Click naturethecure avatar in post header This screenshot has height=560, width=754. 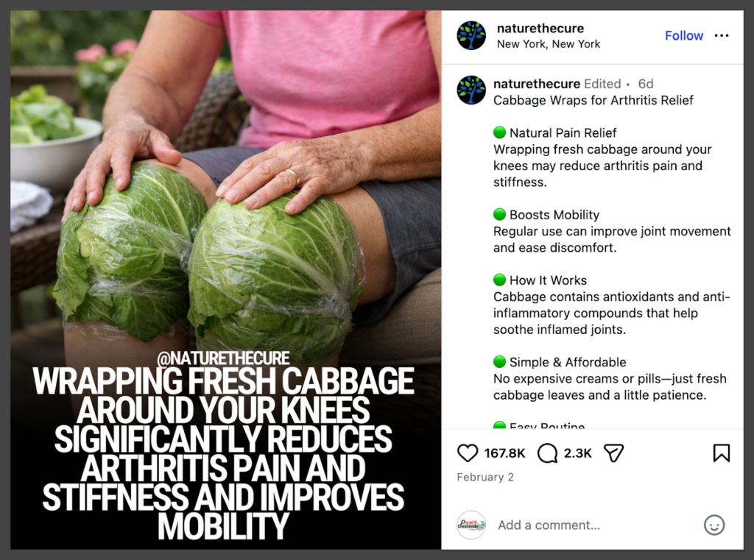(x=471, y=35)
